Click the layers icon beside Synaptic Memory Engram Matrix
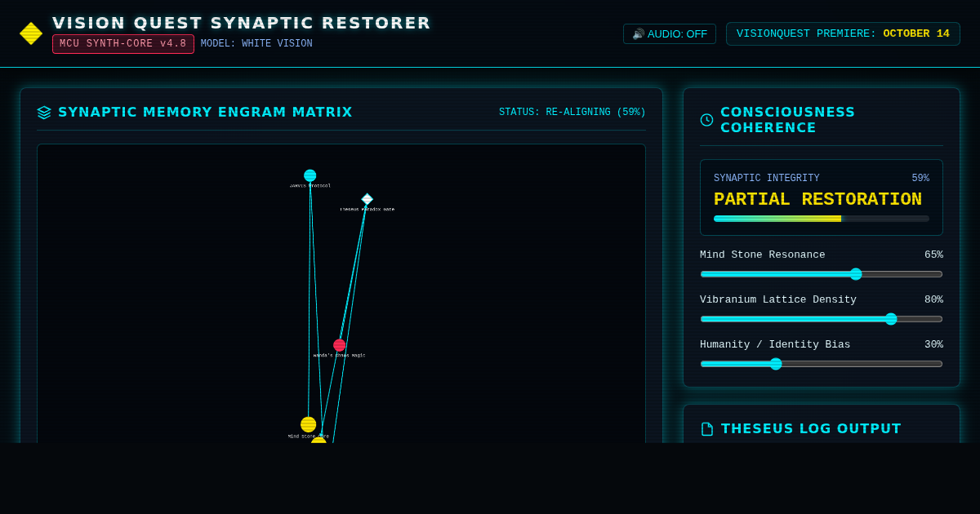Screen dimensions: 980x514 (x=44, y=113)
